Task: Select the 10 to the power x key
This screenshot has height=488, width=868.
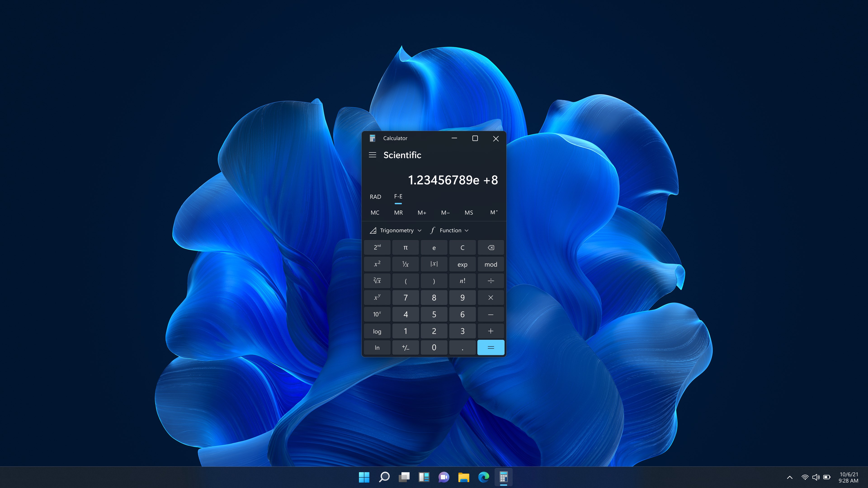Action: point(377,314)
